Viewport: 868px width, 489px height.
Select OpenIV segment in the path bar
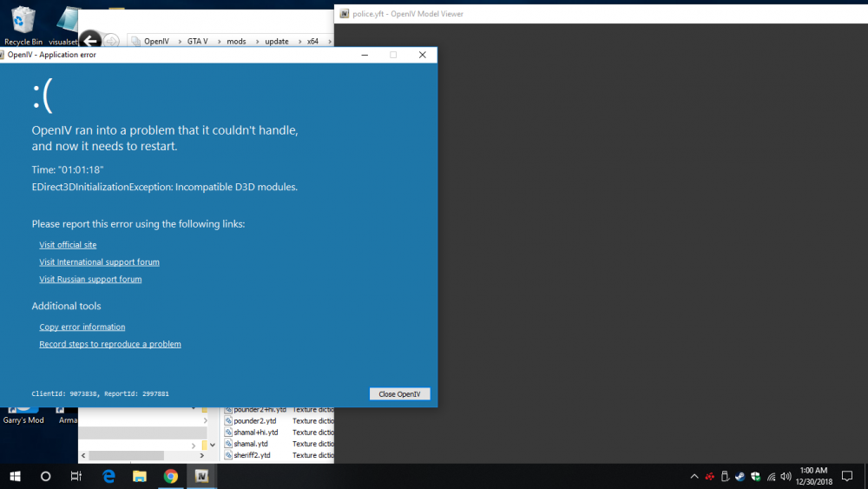click(156, 41)
